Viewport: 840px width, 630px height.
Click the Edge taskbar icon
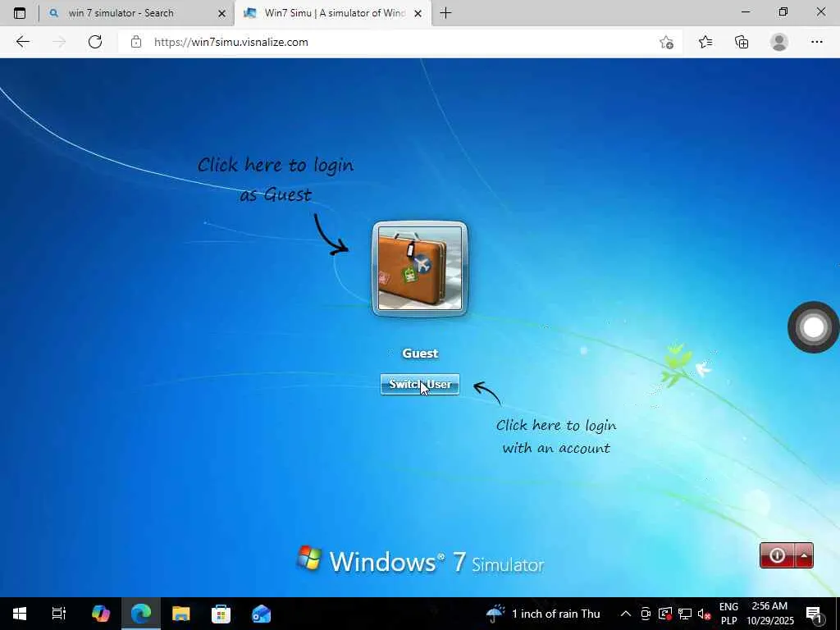tap(141, 614)
